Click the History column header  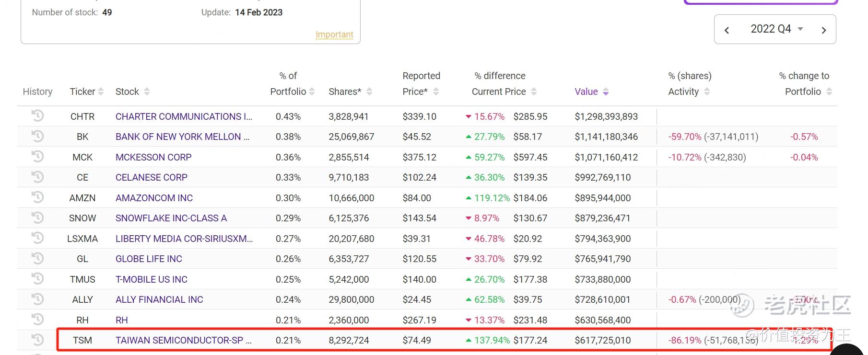tap(37, 92)
